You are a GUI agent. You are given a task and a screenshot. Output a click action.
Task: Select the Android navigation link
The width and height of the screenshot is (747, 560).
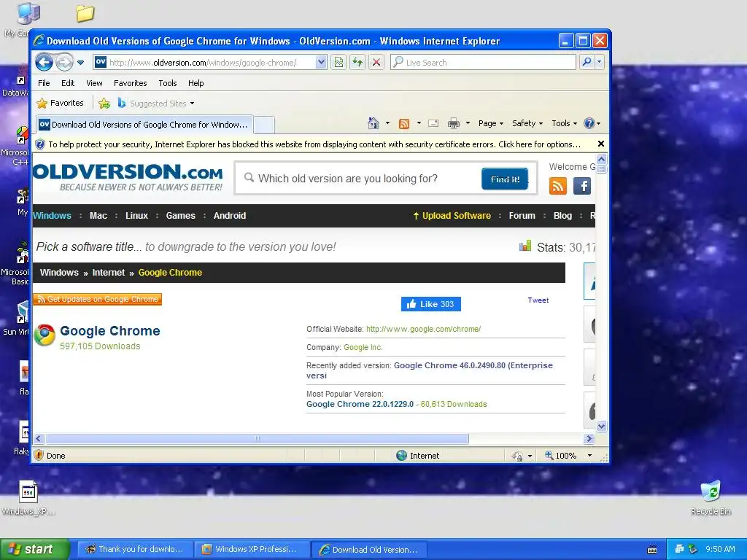pos(230,216)
